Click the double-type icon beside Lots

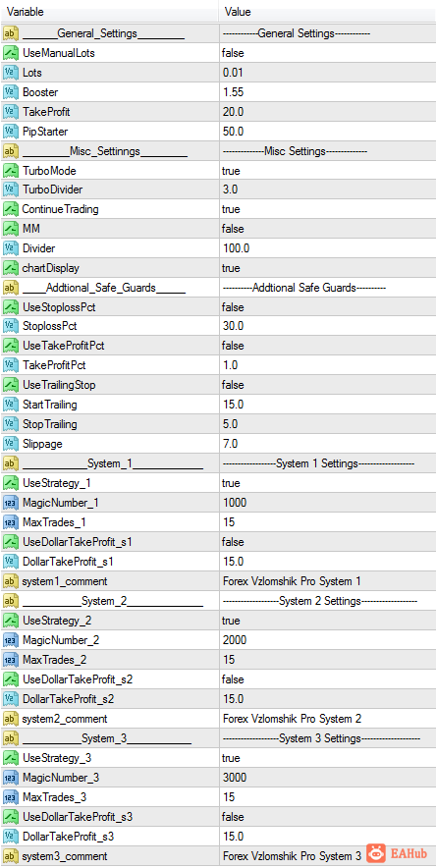click(11, 73)
